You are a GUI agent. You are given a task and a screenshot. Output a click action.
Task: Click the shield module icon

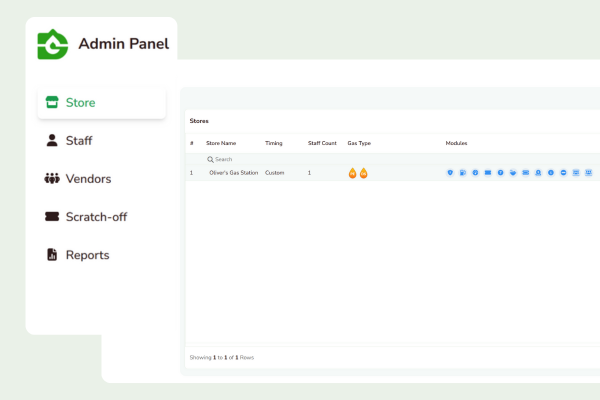tap(451, 173)
